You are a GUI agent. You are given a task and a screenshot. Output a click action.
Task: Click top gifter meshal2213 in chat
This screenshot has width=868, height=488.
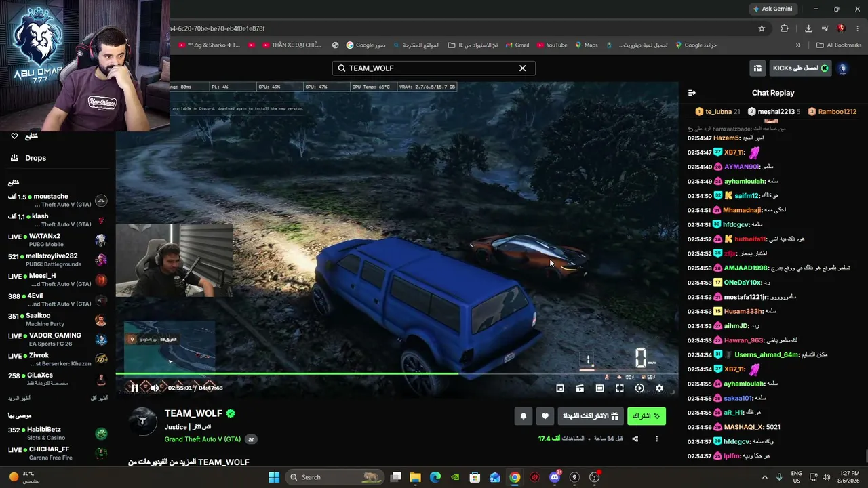click(774, 112)
